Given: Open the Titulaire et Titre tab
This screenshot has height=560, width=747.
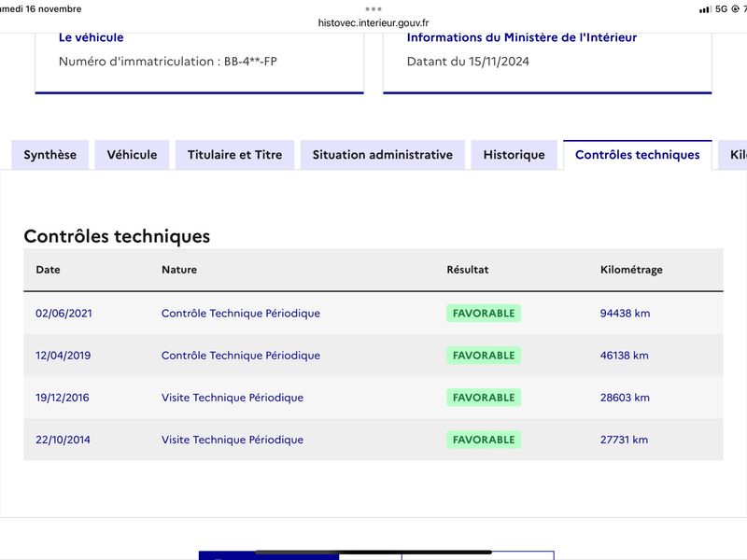Looking at the screenshot, I should click(235, 155).
